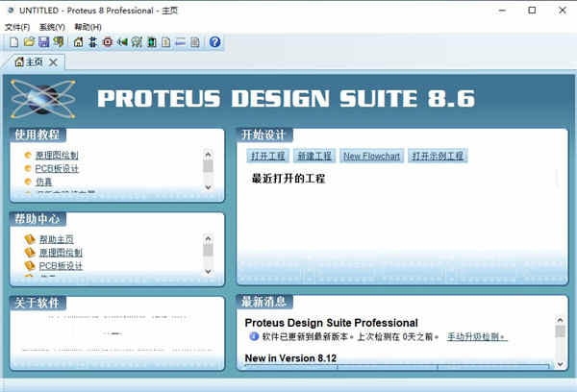The height and width of the screenshot is (392, 577).
Task: Open the 系统(Y) menu
Action: (x=52, y=27)
